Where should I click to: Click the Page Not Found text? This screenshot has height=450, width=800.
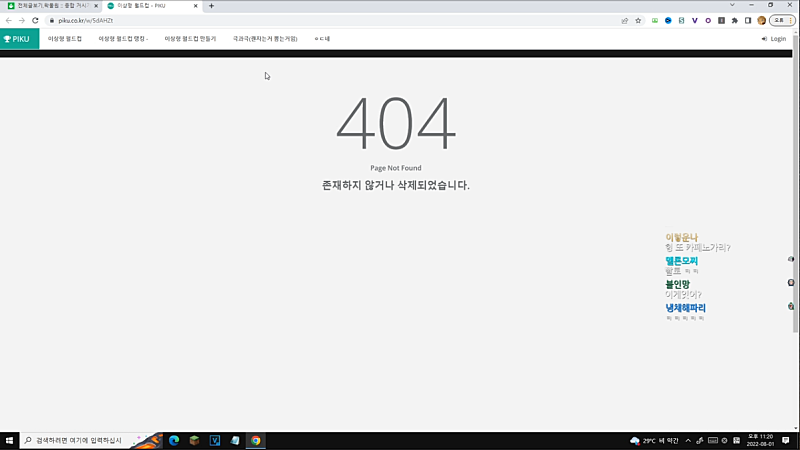click(x=396, y=168)
